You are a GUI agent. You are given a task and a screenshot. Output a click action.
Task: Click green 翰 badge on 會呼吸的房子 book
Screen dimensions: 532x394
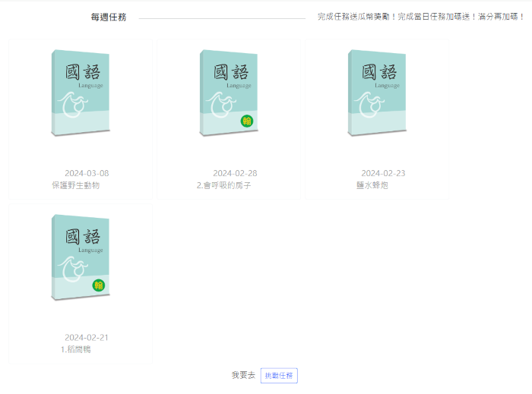pos(246,121)
